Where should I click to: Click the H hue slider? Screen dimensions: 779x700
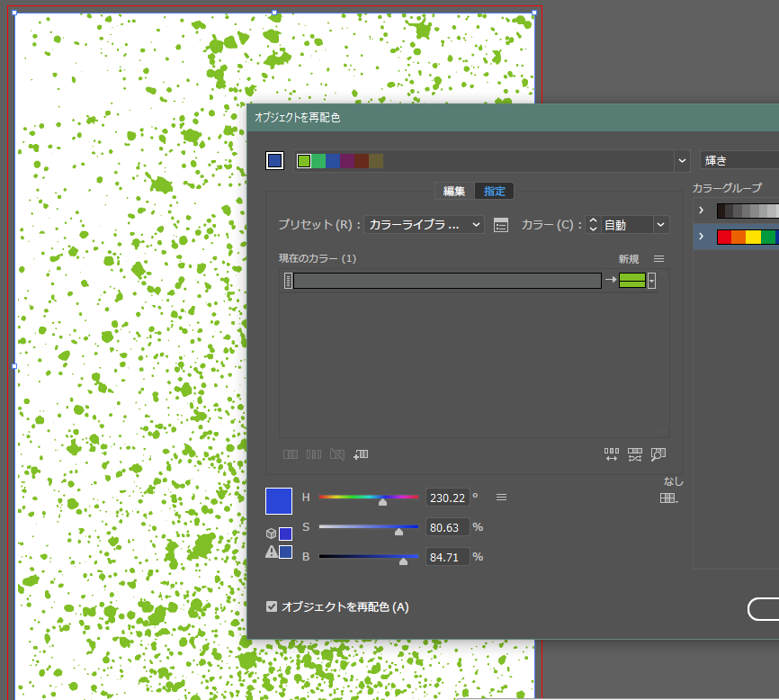tap(369, 498)
